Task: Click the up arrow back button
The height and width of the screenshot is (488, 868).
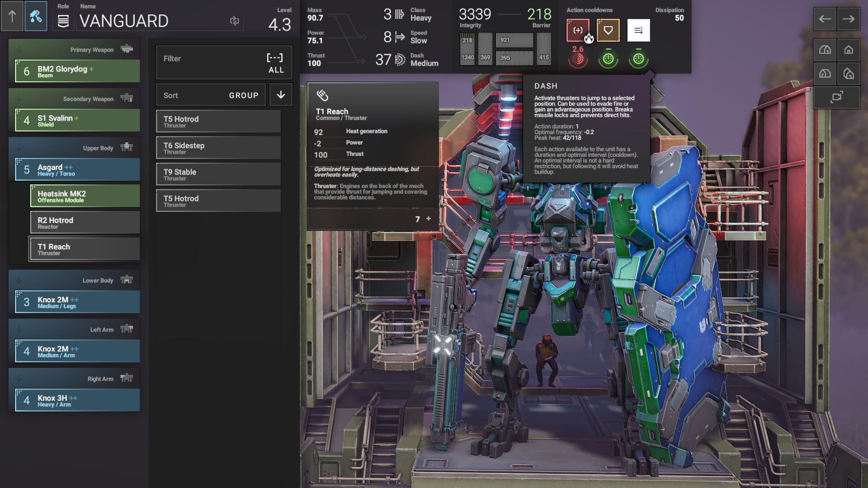Action: tap(12, 17)
